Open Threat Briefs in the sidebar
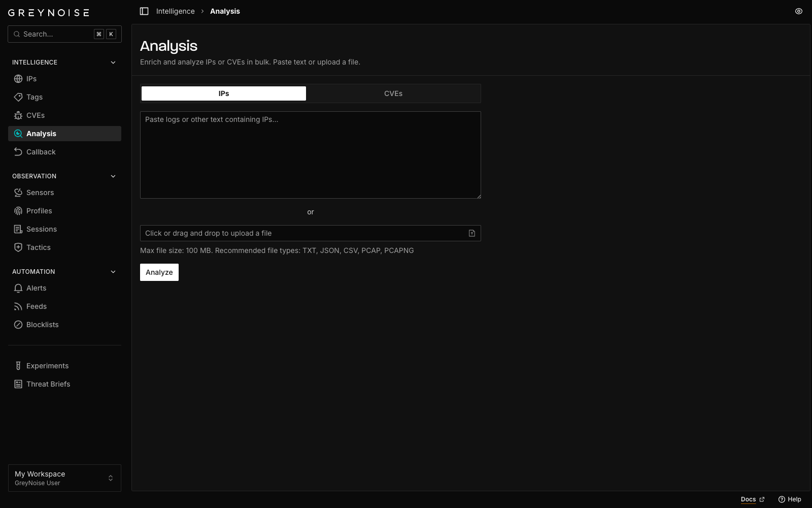812x508 pixels. pyautogui.click(x=64, y=384)
